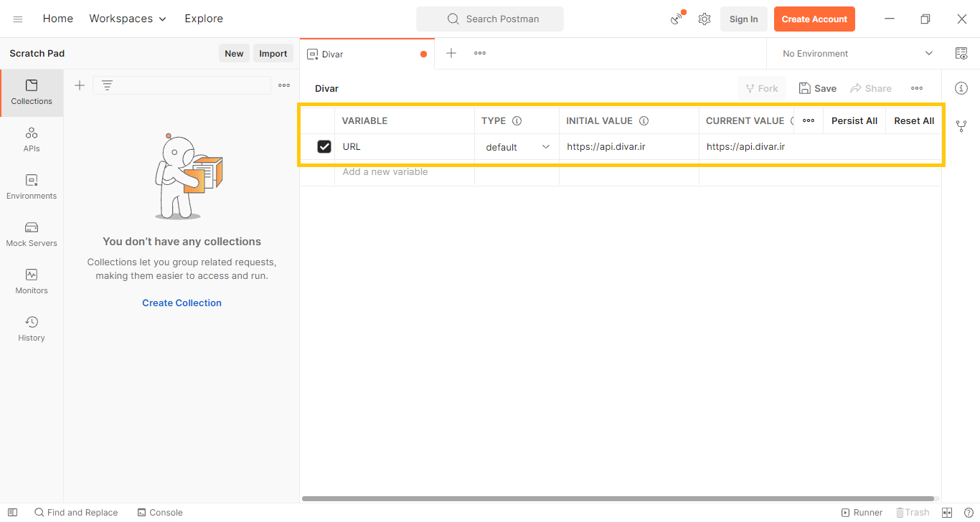
Task: Save the Divar collection
Action: click(818, 88)
